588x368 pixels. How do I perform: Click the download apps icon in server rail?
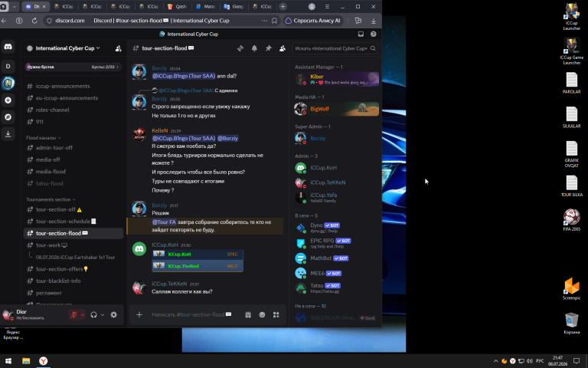pyautogui.click(x=8, y=133)
